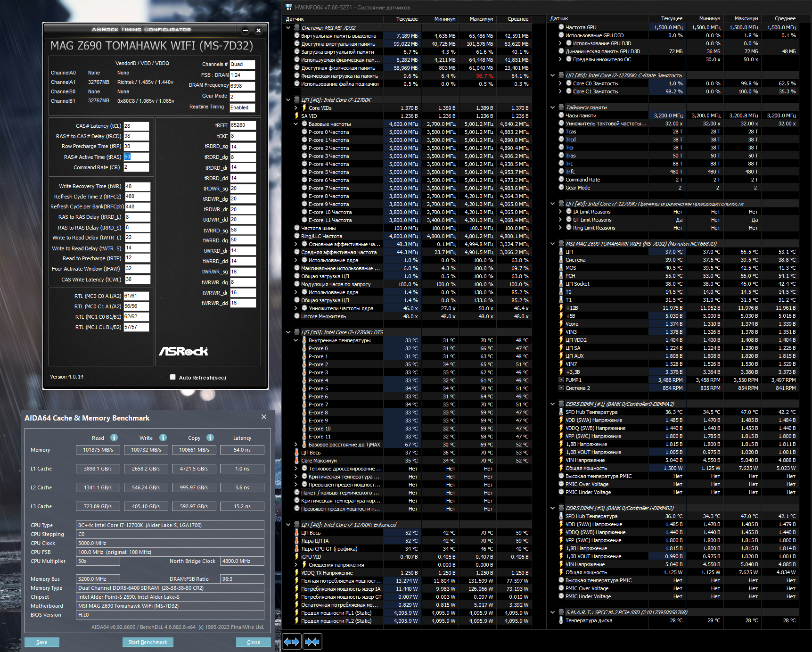Click the Write info icon in AIDA64 benchmark
Screen dimensions: 812x652
(163, 437)
